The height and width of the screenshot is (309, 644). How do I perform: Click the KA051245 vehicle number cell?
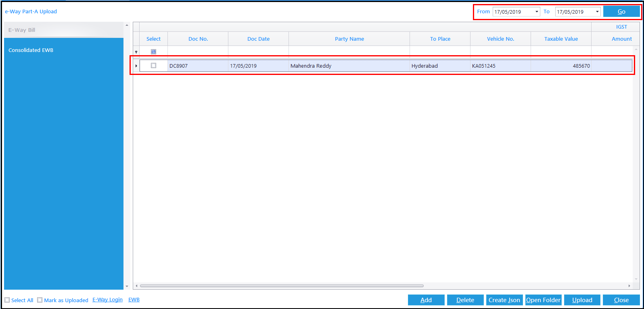pos(501,66)
